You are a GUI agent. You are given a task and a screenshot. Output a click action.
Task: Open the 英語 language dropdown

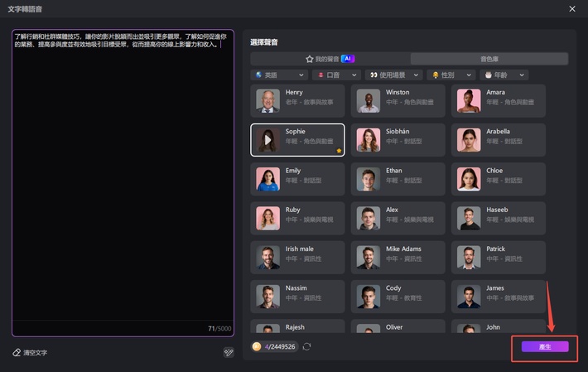click(x=278, y=75)
